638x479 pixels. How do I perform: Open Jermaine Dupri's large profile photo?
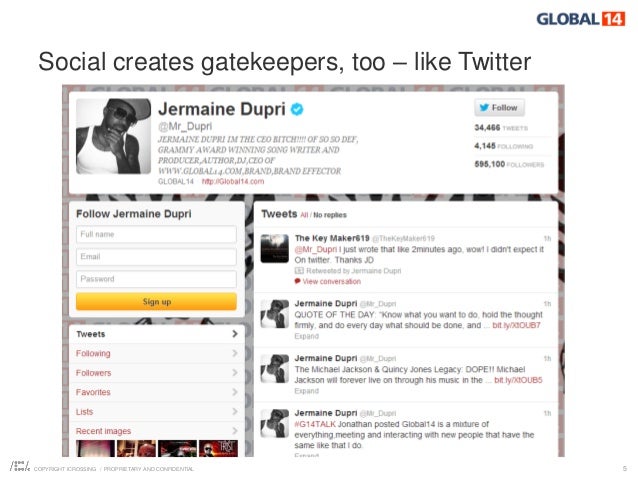[114, 136]
